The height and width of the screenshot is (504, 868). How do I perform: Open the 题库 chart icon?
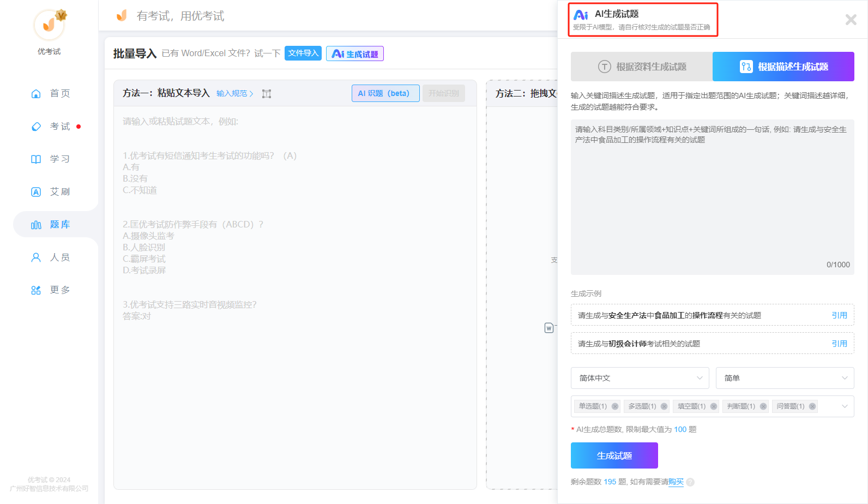click(x=36, y=225)
